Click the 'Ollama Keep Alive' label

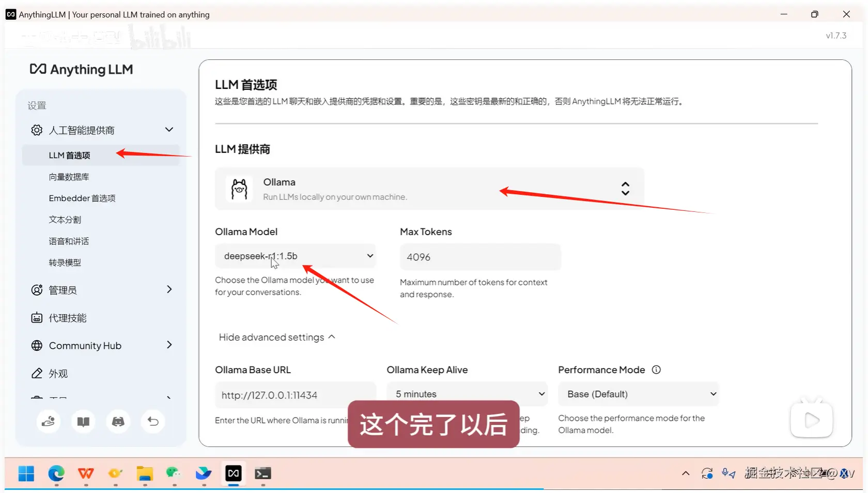click(x=427, y=370)
